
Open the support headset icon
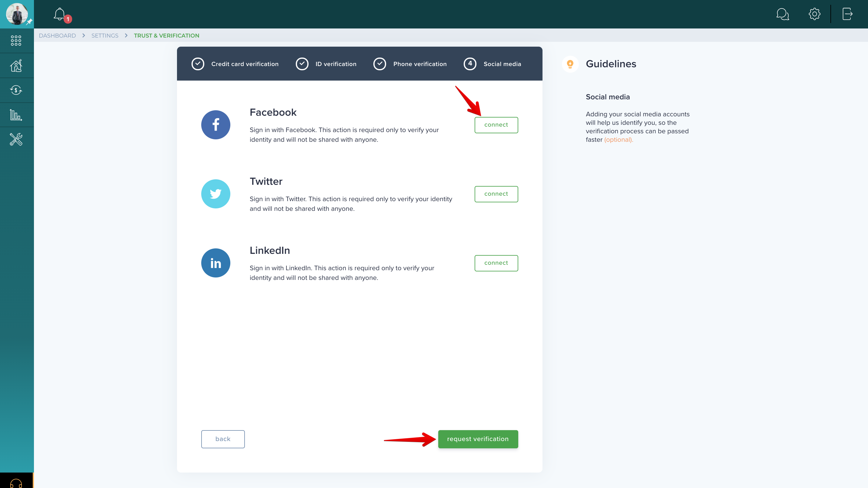click(x=16, y=483)
